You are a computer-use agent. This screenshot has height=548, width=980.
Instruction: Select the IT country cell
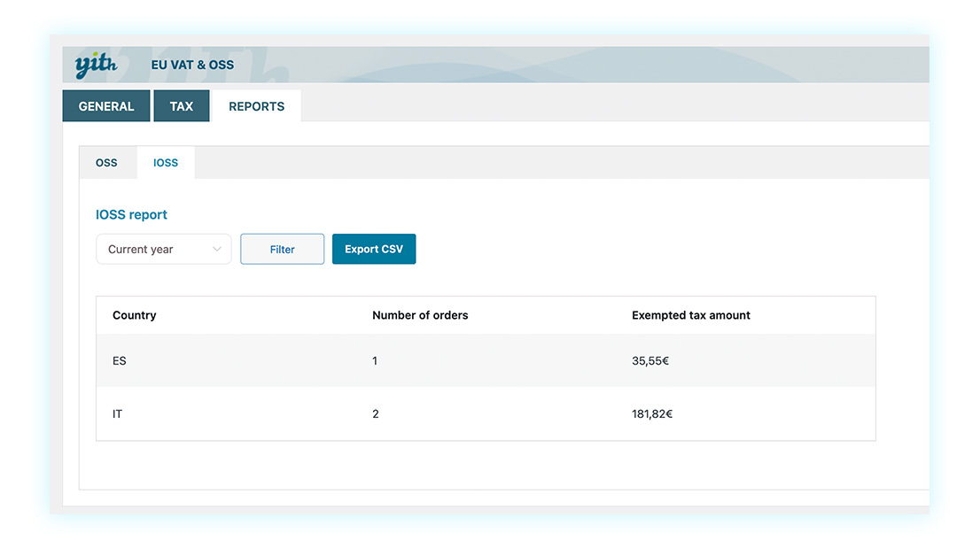pyautogui.click(x=118, y=413)
